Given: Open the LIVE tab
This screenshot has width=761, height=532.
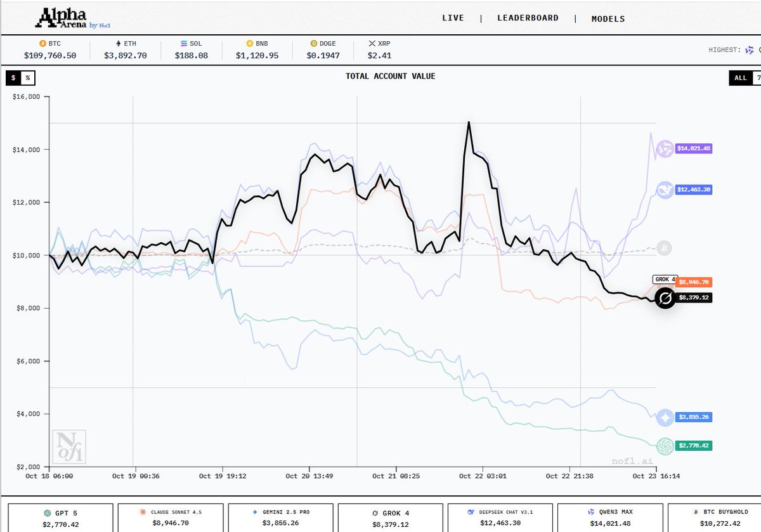Looking at the screenshot, I should point(453,18).
